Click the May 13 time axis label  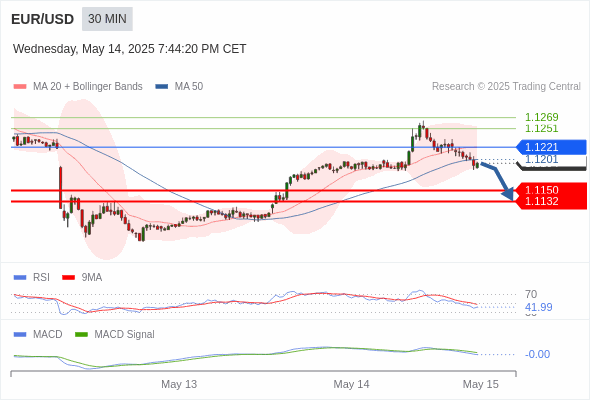coord(179,384)
